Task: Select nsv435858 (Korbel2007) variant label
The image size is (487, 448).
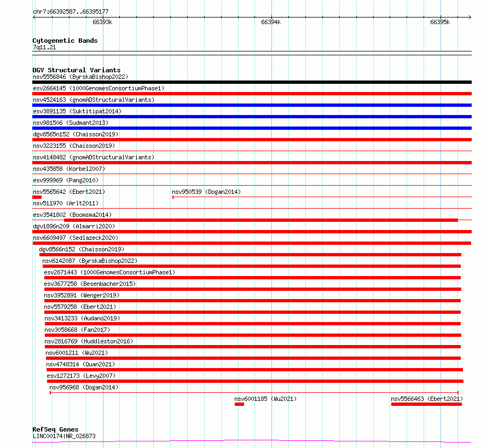Action: pos(69,169)
